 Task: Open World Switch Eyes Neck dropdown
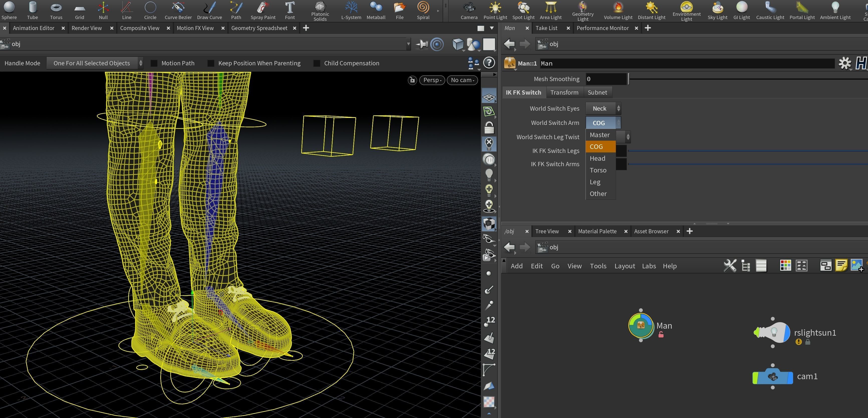point(603,108)
